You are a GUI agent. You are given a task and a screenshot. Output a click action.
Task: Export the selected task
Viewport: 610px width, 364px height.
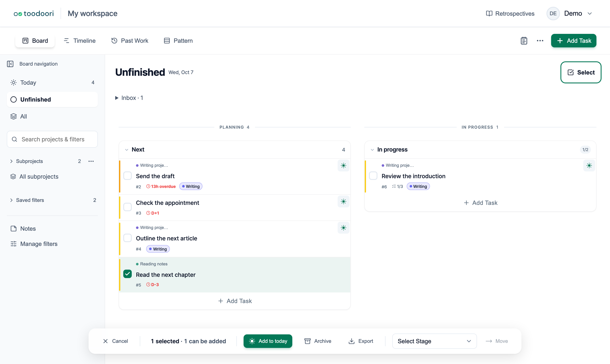pos(361,341)
